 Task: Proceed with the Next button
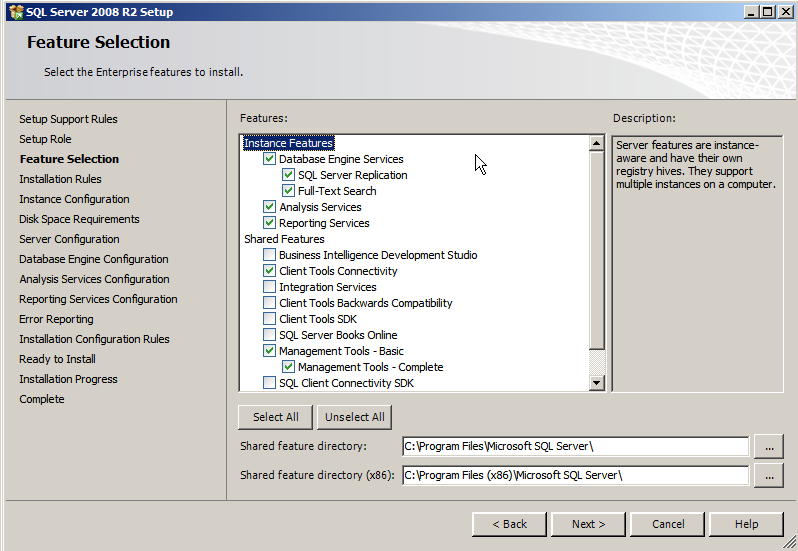[x=588, y=524]
